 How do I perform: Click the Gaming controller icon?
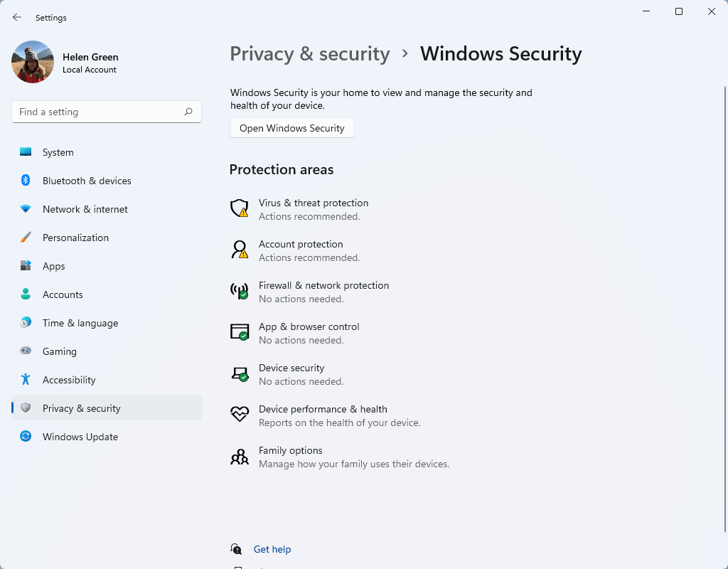(x=26, y=351)
